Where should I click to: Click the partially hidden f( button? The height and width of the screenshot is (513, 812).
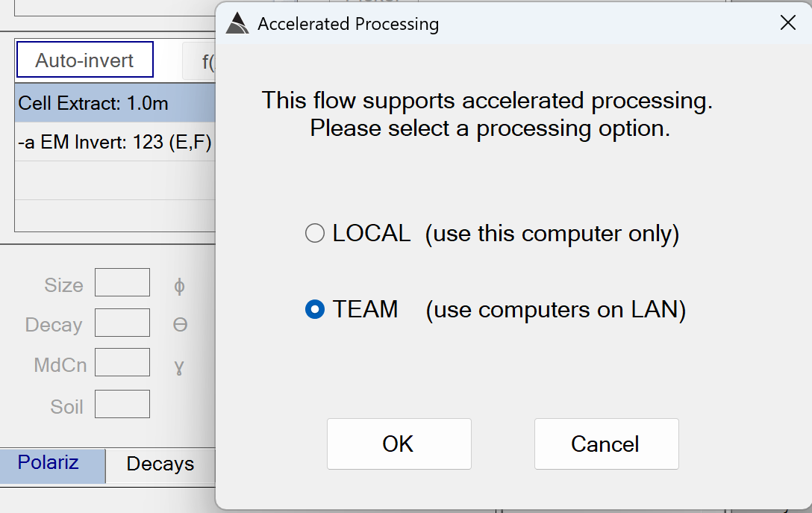200,61
